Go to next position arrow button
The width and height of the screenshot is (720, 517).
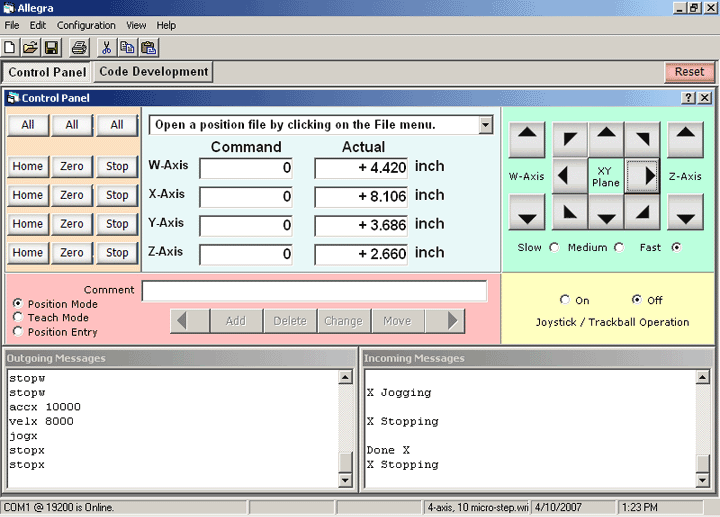(x=445, y=320)
